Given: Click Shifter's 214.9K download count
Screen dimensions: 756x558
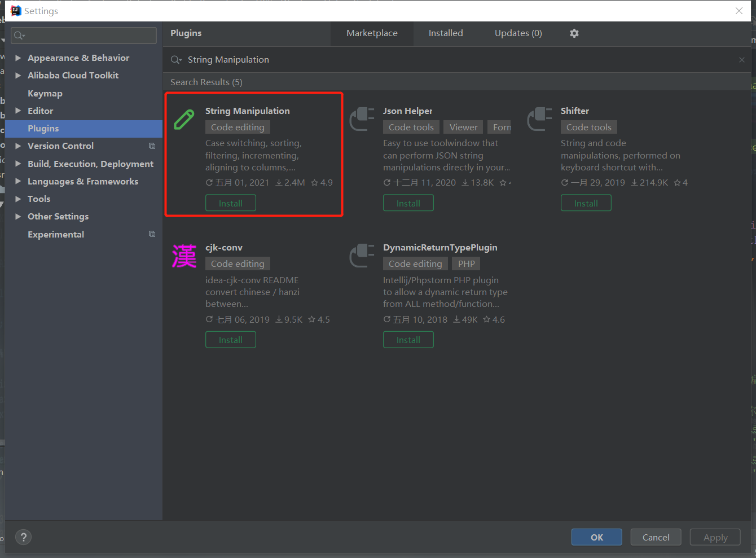Looking at the screenshot, I should [649, 182].
